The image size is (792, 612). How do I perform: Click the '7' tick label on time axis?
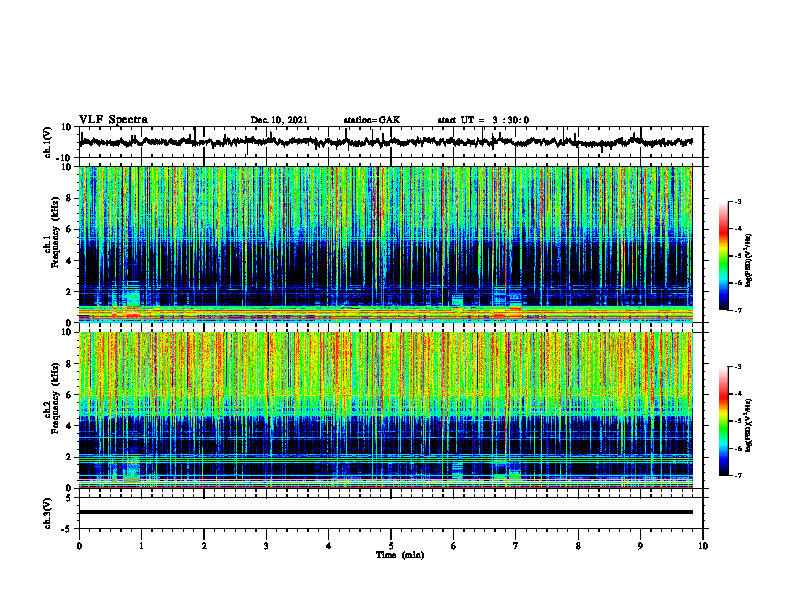tap(516, 546)
